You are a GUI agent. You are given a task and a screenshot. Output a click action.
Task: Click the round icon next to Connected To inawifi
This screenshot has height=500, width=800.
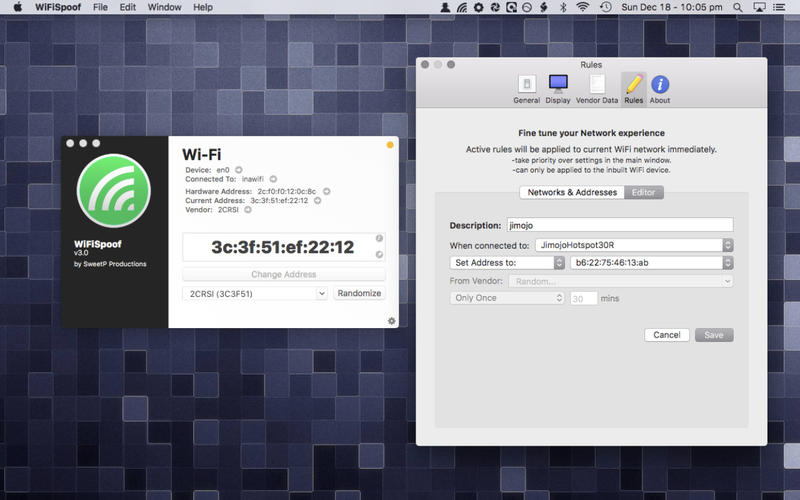coord(273,179)
